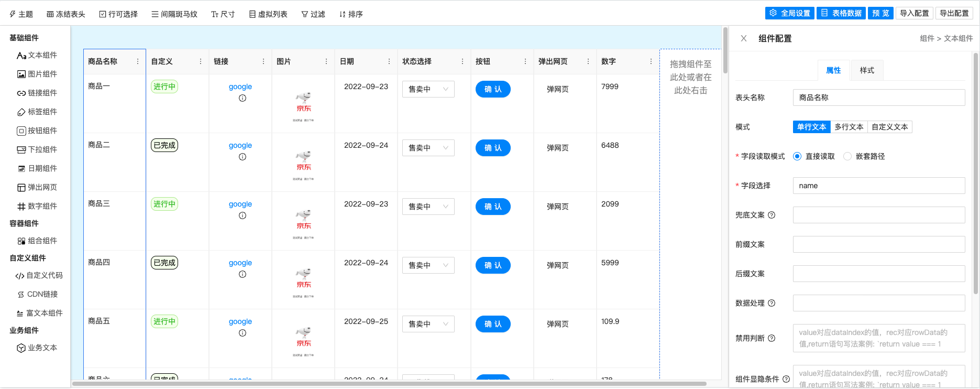Switch mode to 自定义文本
Image resolution: width=980 pixels, height=389 pixels.
(x=890, y=127)
